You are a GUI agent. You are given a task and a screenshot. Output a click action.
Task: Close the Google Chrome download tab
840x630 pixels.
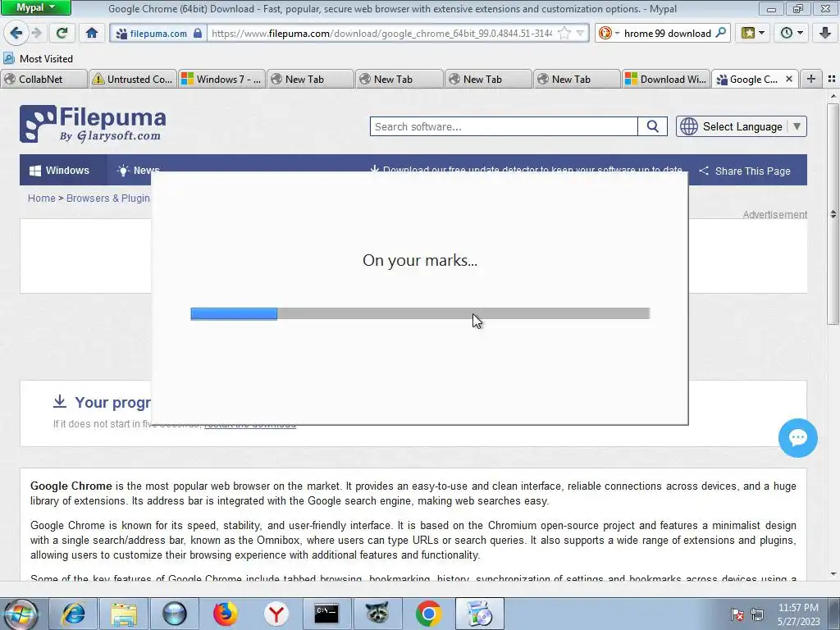click(788, 80)
